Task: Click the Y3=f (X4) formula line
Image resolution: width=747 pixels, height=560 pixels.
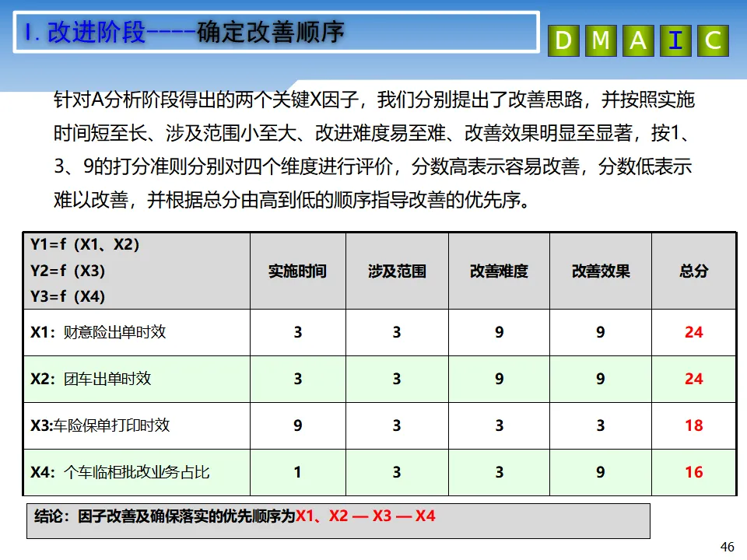Action: (68, 296)
